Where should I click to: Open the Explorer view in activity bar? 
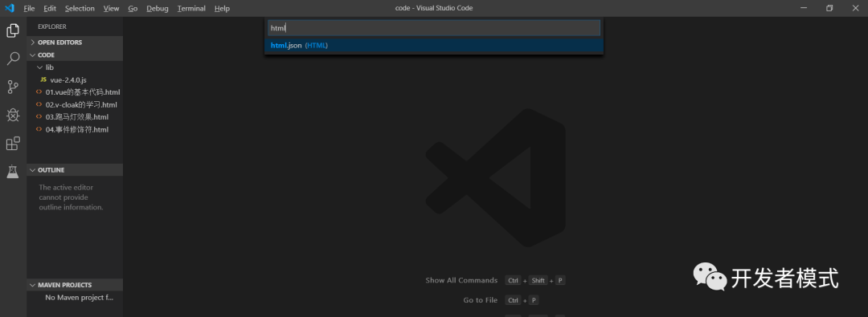click(13, 30)
